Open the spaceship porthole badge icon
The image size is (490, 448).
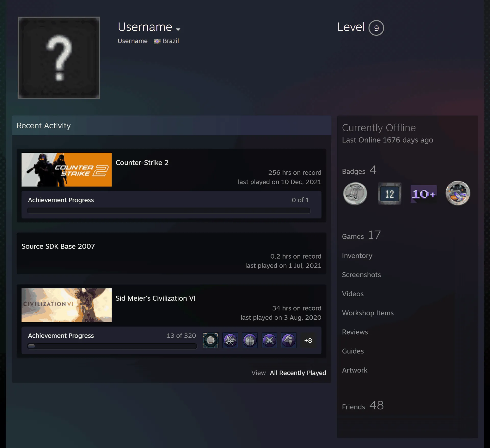tap(458, 193)
